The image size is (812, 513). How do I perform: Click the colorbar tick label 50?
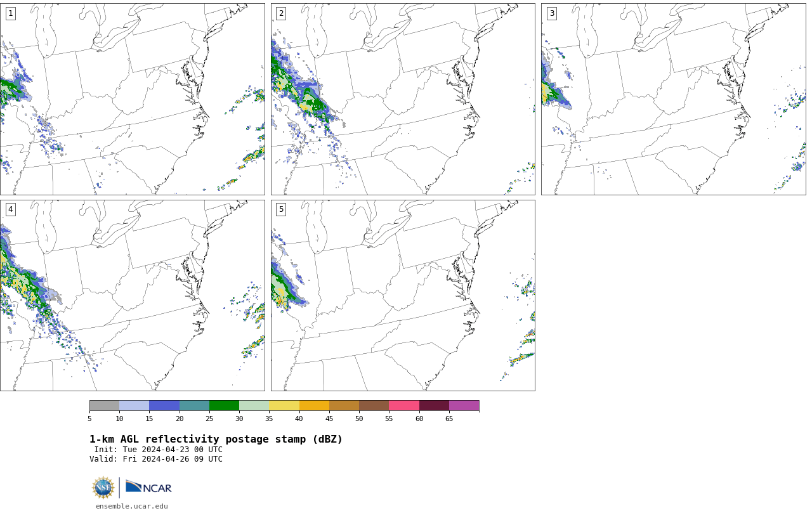(359, 419)
